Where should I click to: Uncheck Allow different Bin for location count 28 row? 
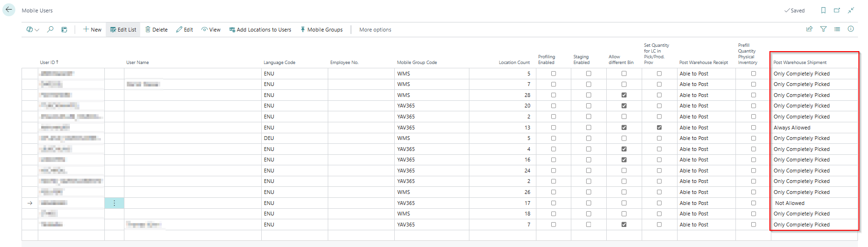coord(624,95)
